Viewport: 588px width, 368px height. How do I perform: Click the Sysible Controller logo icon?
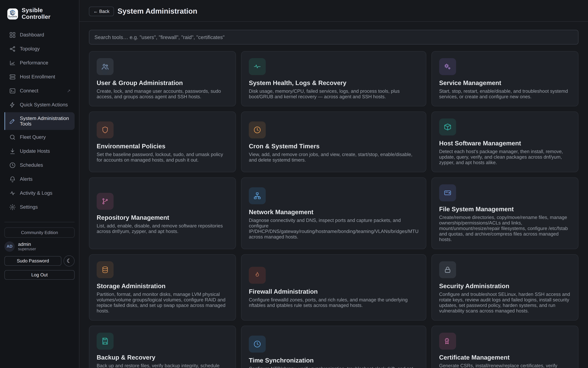pyautogui.click(x=13, y=14)
